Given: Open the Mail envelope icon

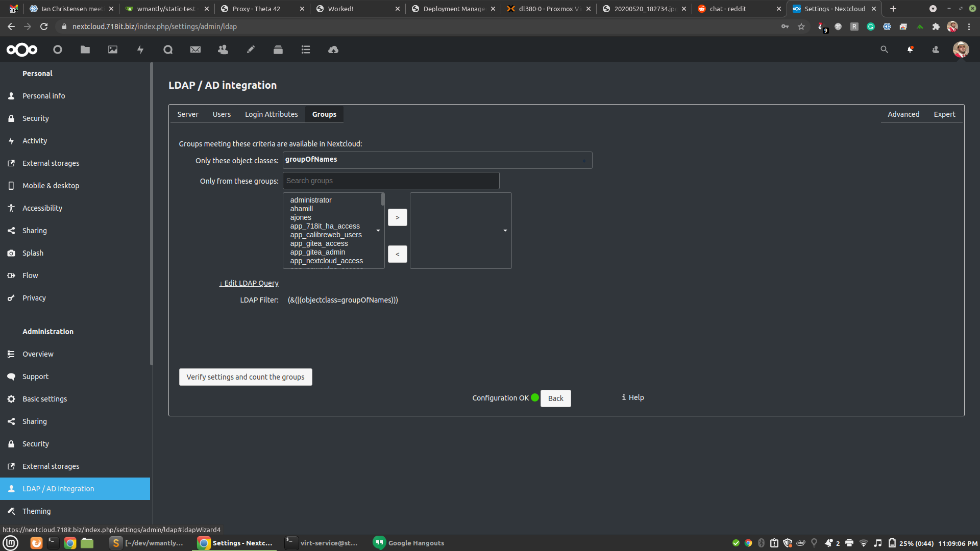Looking at the screenshot, I should (x=195, y=49).
